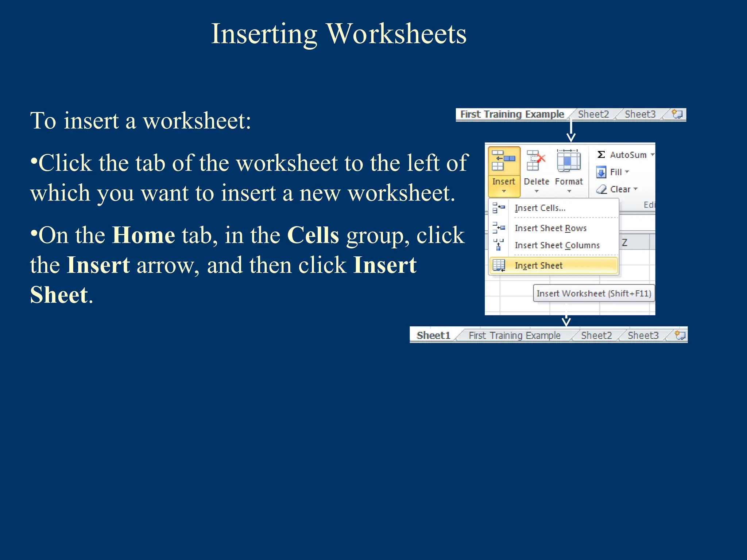Click the Inserting Worksheets slide title
The width and height of the screenshot is (747, 560).
click(x=339, y=34)
